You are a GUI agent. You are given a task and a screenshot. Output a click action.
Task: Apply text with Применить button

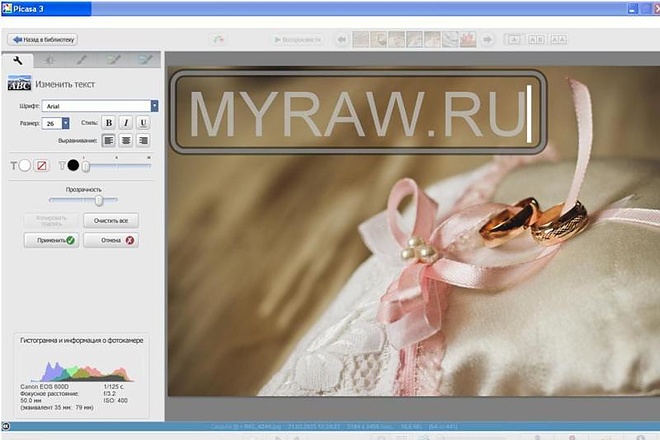[51, 240]
